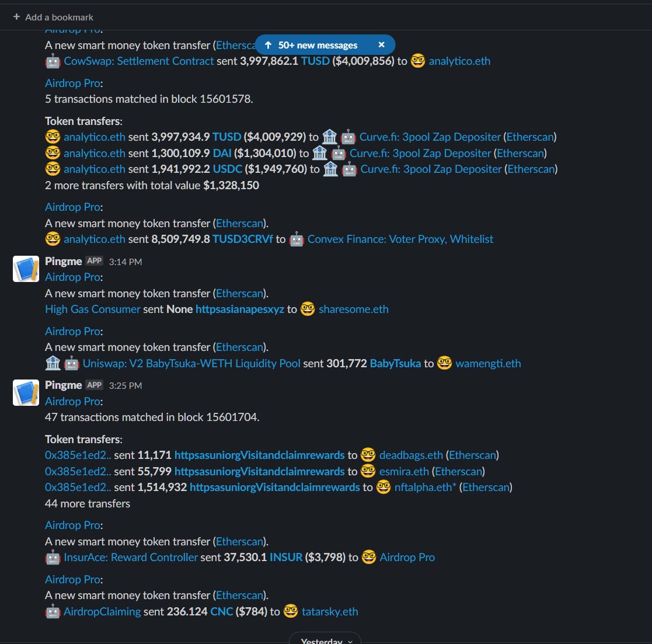Open tatarsky.eth address link

(330, 611)
